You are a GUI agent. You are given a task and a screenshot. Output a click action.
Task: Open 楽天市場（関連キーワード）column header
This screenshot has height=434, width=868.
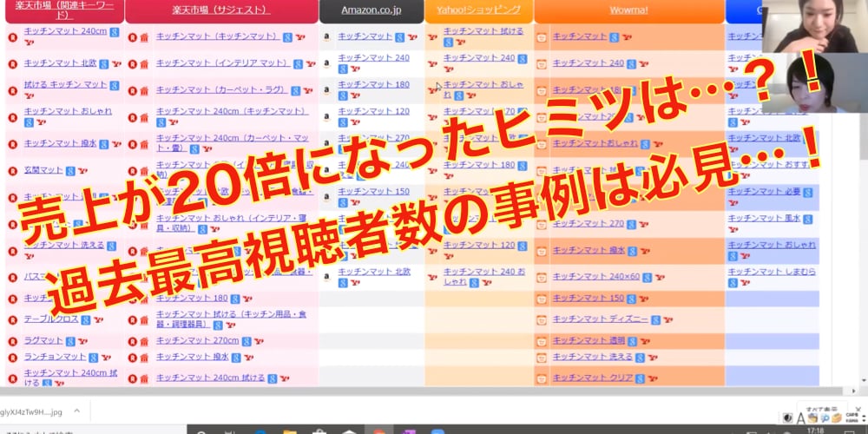click(x=65, y=11)
